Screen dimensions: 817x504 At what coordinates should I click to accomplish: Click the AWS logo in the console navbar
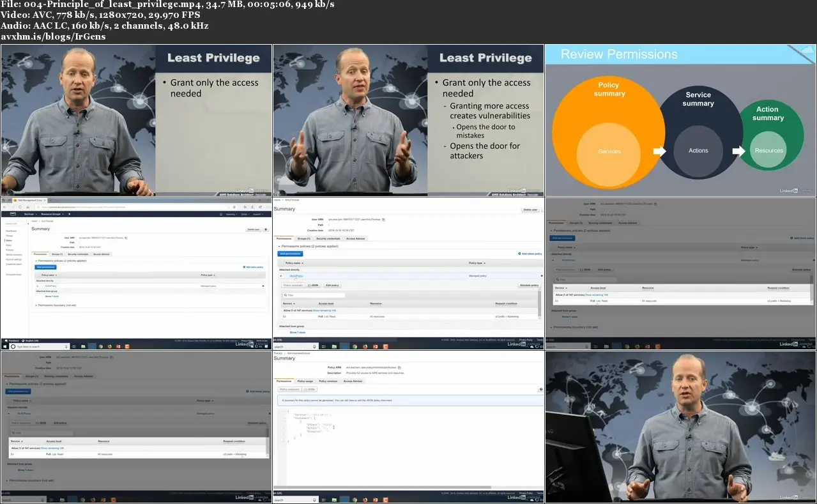tap(12, 214)
